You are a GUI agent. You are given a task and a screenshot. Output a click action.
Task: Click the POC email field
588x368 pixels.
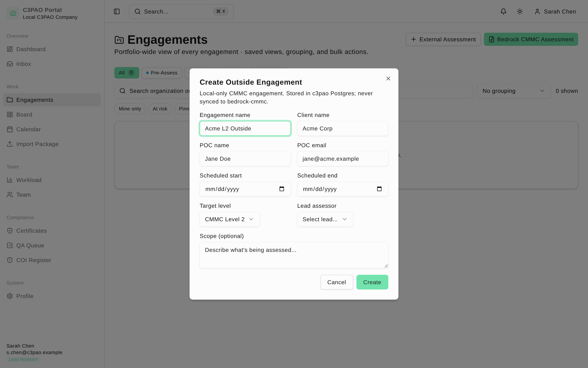click(x=343, y=159)
